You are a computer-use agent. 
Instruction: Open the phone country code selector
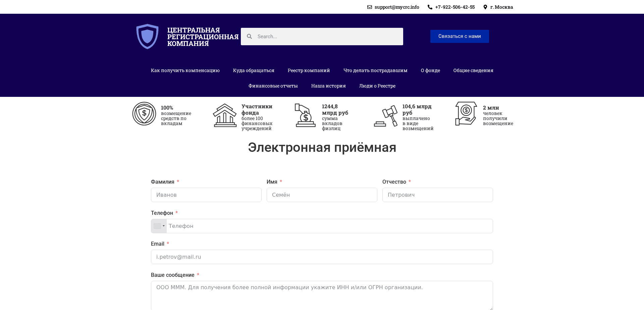point(159,226)
